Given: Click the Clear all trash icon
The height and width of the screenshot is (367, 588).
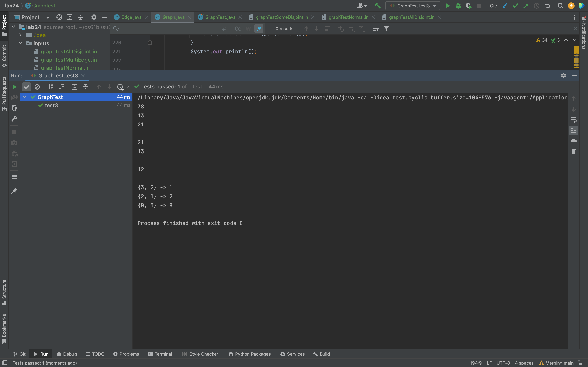Looking at the screenshot, I should [574, 152].
